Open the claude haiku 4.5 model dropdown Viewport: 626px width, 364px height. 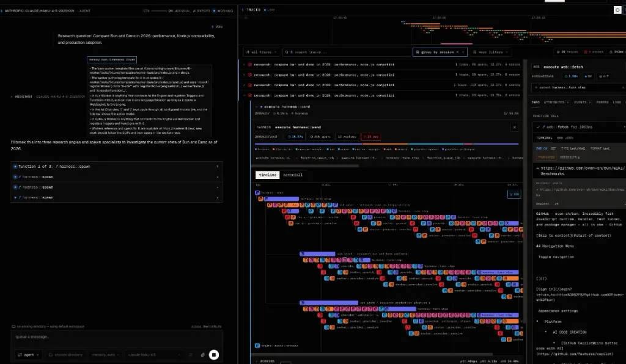pyautogui.click(x=154, y=355)
